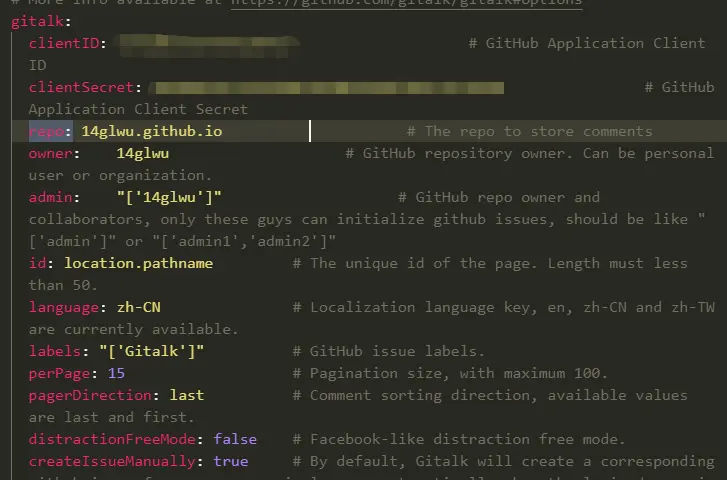Select the distractionFreeMode key
Screen dimensions: 727x480
click(112, 439)
